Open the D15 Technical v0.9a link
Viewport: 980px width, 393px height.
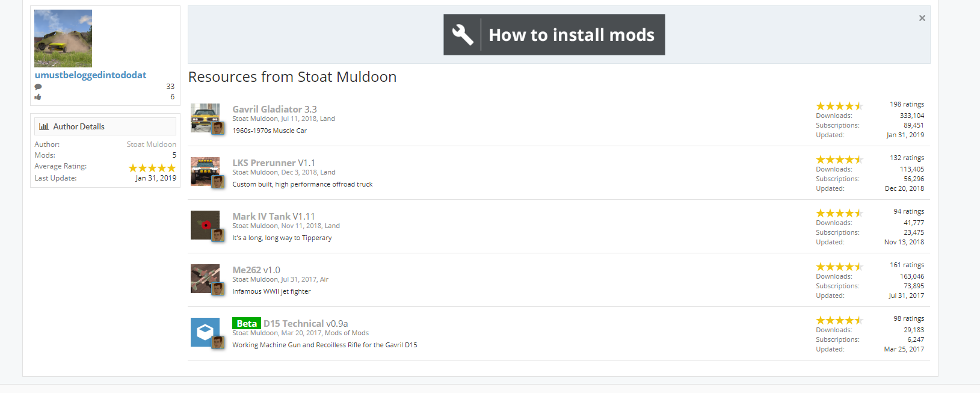[x=306, y=323]
